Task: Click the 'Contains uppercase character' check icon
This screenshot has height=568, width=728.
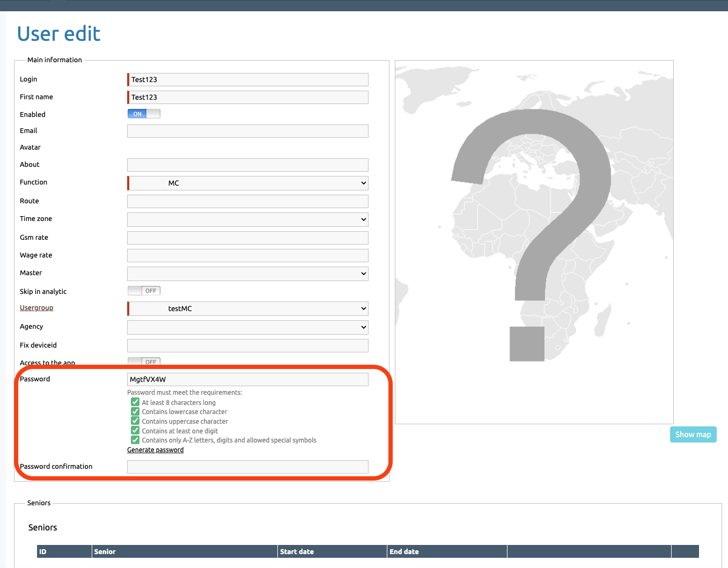Action: coord(135,421)
